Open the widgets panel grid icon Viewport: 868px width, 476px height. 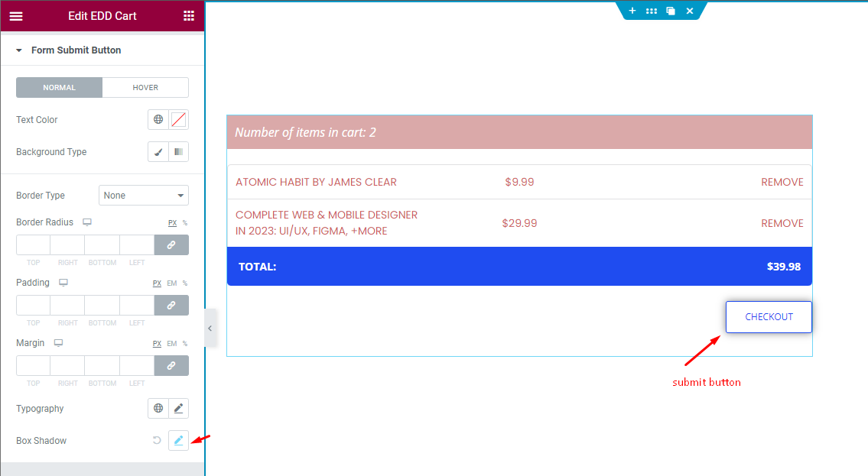pos(188,15)
